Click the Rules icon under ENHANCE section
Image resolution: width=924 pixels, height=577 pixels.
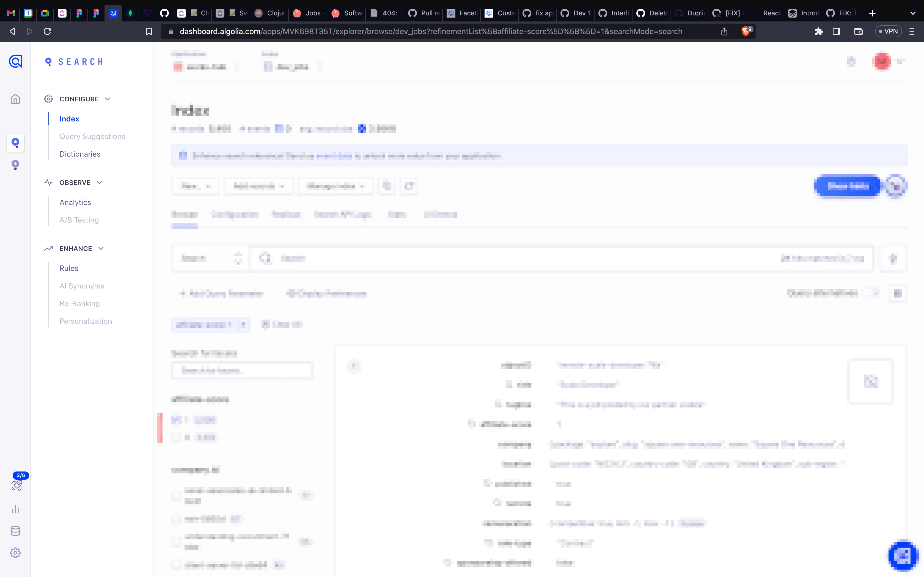click(69, 268)
